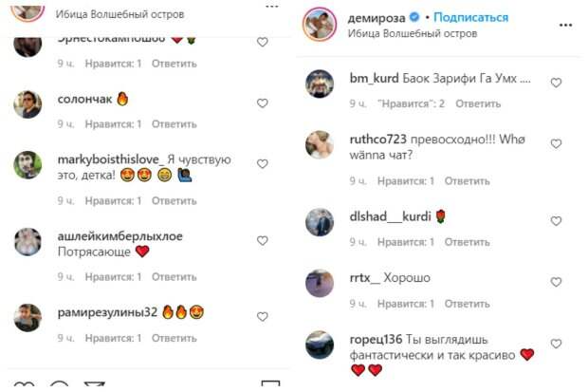Like ашлейкимберлыхлое's comment

tap(263, 241)
